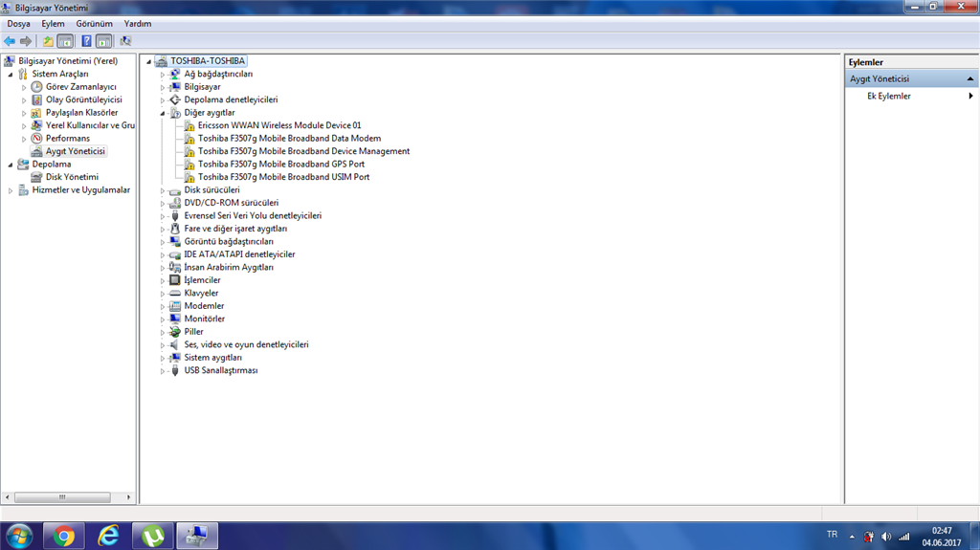Open uTorrent from the taskbar
This screenshot has height=550, width=980.
tap(153, 537)
